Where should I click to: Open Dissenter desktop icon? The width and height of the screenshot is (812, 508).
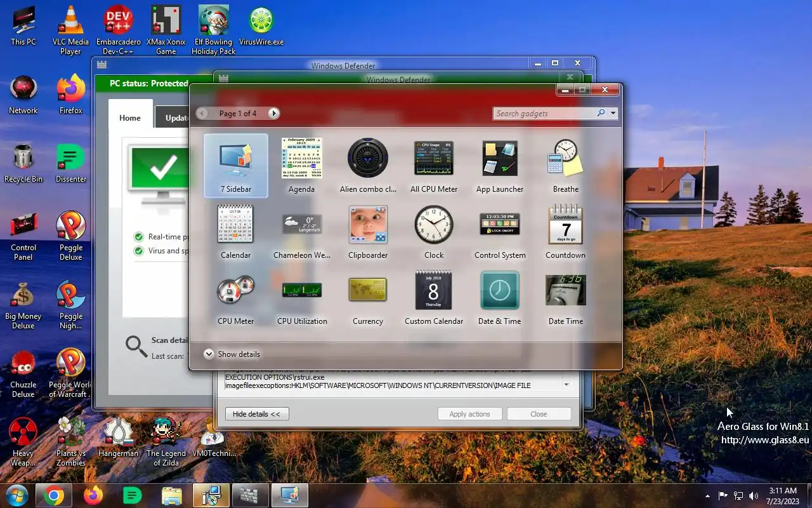click(71, 163)
